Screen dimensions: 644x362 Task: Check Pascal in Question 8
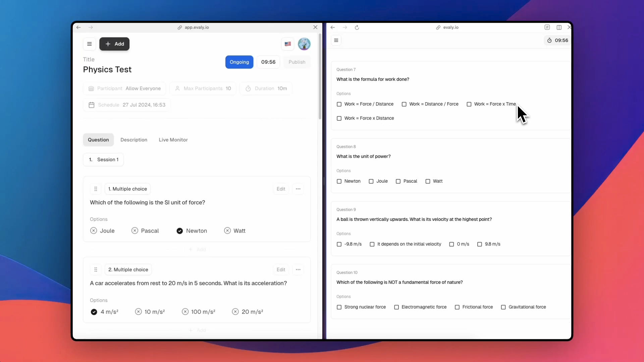[398, 181]
